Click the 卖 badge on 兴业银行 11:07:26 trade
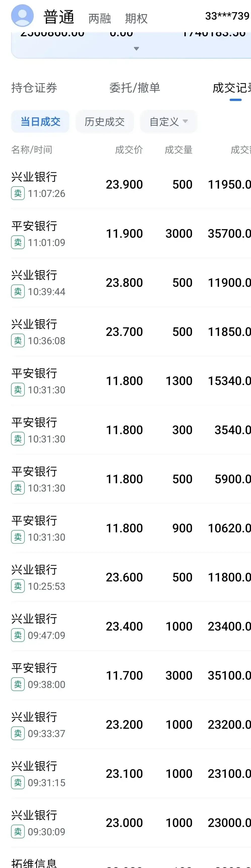This screenshot has height=868, width=251. 18,193
